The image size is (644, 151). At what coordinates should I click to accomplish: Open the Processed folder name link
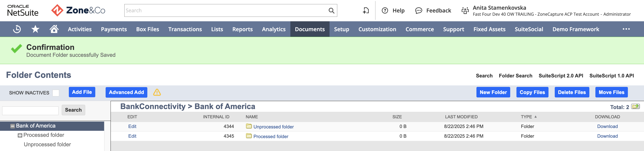tap(271, 137)
